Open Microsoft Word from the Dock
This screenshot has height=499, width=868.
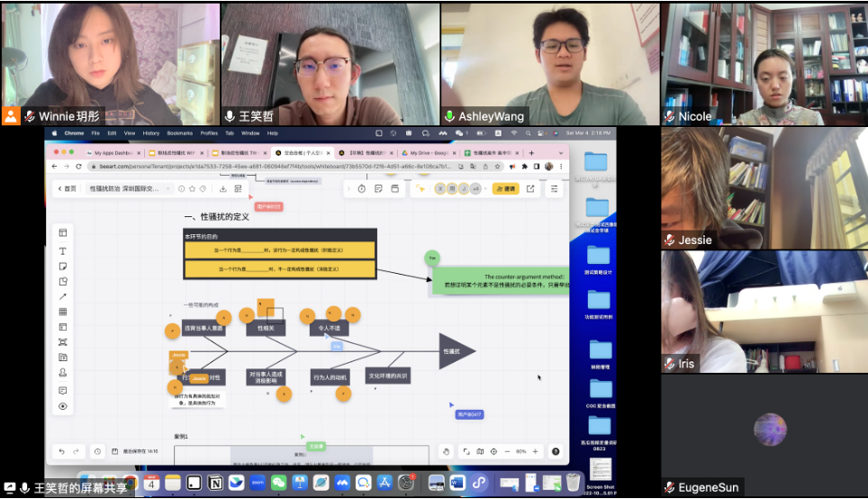457,483
